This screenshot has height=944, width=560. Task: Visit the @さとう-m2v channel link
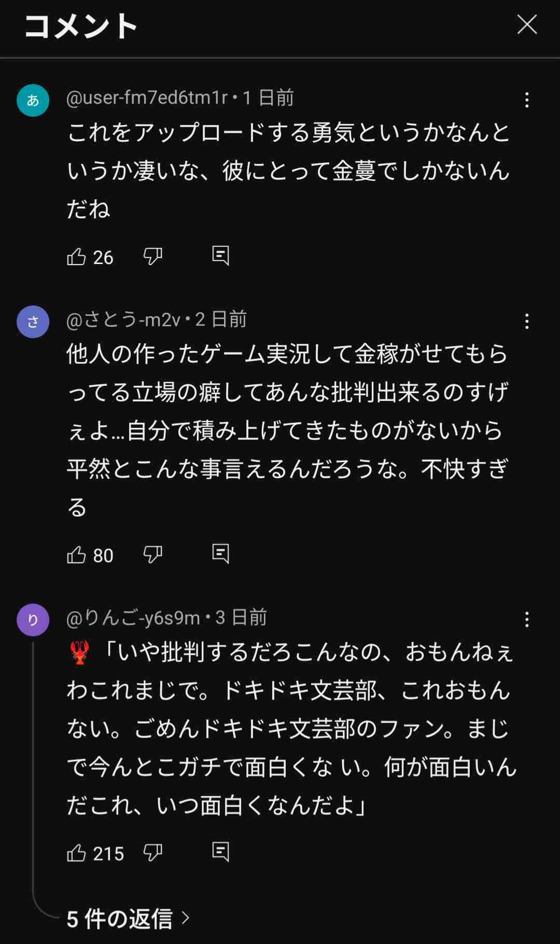click(x=123, y=319)
